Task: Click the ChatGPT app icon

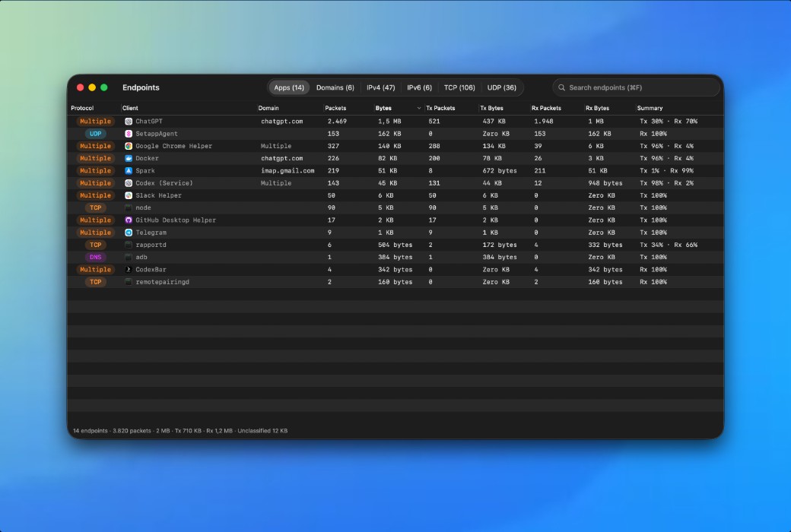Action: point(129,122)
